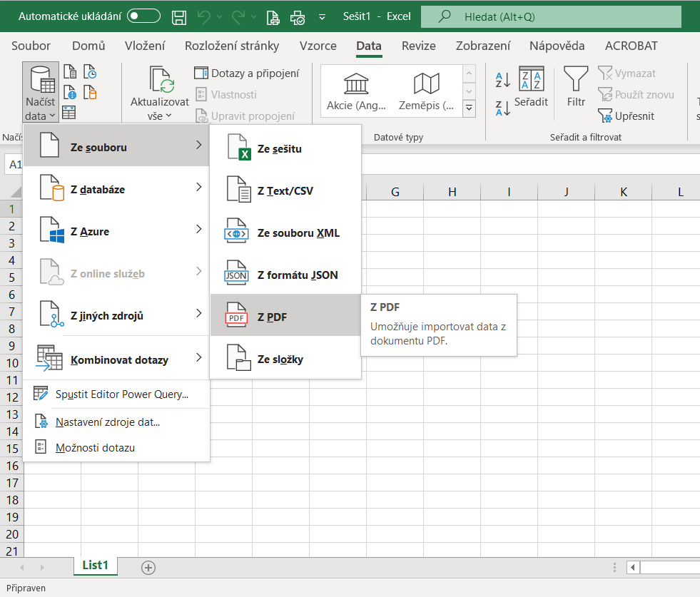The width and height of the screenshot is (700, 597).
Task: Add a new sheet with plus button
Action: pos(148,567)
